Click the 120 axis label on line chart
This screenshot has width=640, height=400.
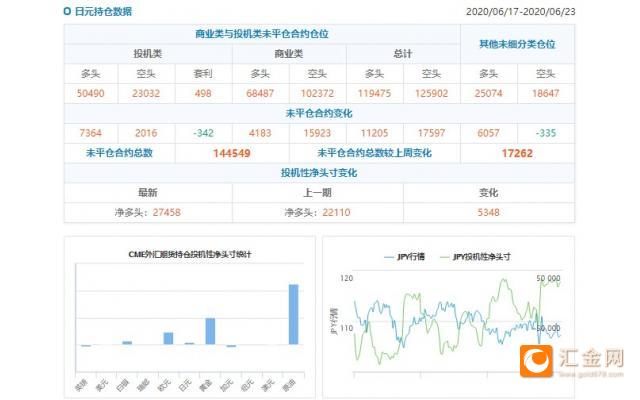click(346, 278)
